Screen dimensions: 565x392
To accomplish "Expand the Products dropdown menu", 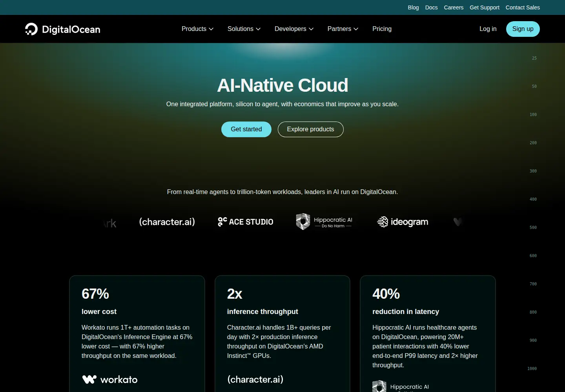I will 197,29.
